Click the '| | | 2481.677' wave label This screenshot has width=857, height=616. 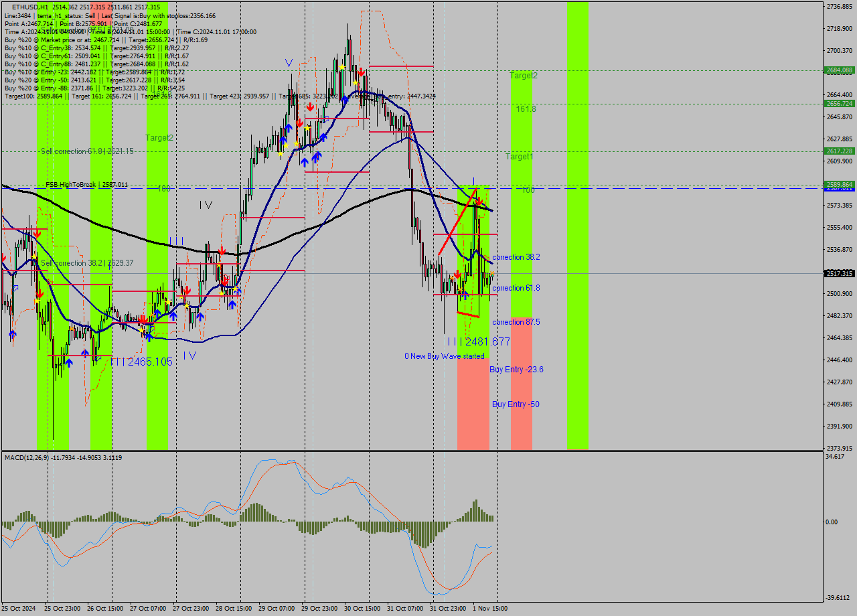click(479, 341)
